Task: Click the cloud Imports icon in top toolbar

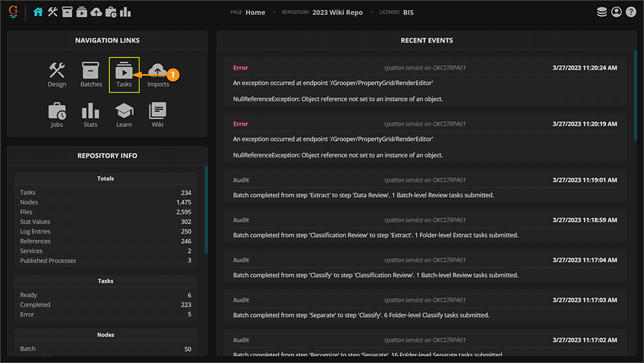Action: (x=96, y=12)
